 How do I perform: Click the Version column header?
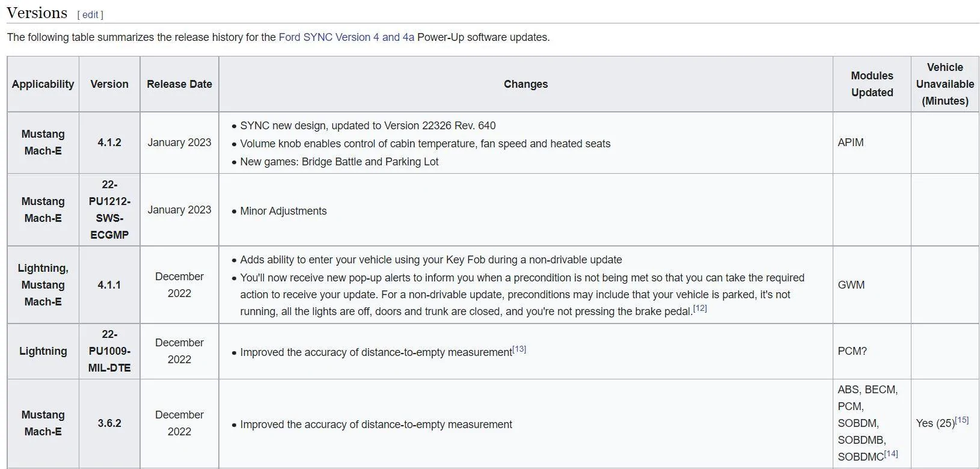click(x=109, y=84)
